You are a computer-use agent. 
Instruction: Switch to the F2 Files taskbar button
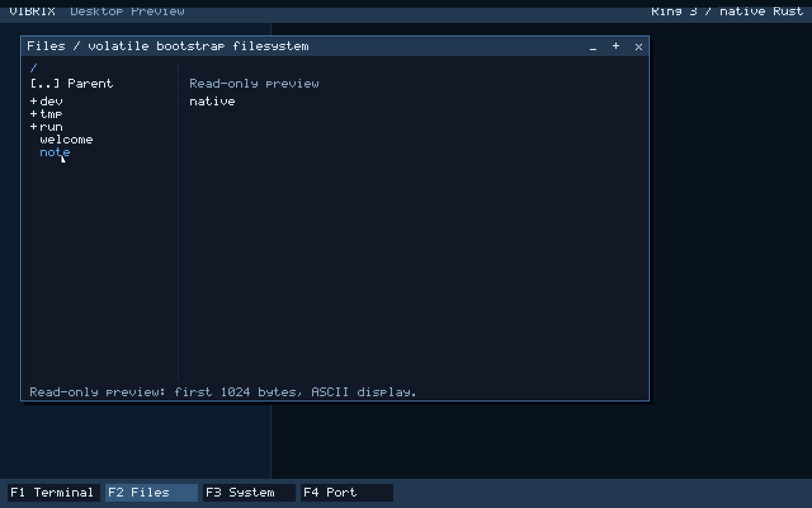coord(152,493)
